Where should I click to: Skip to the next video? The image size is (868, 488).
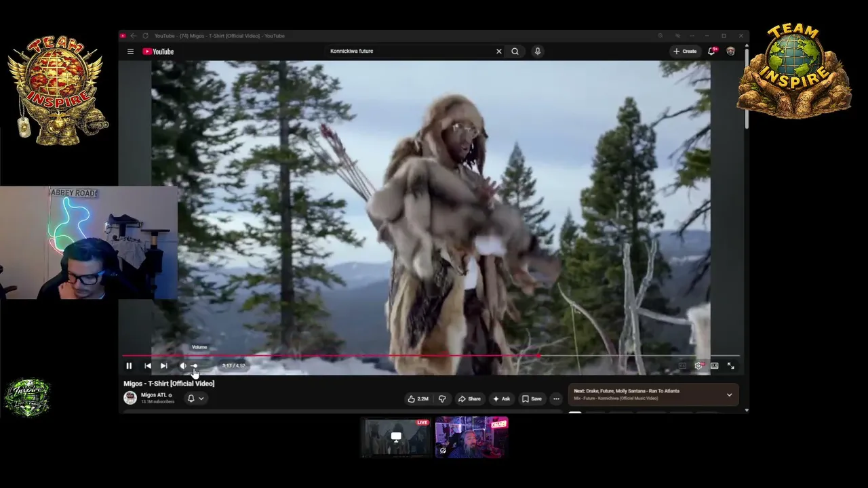164,366
